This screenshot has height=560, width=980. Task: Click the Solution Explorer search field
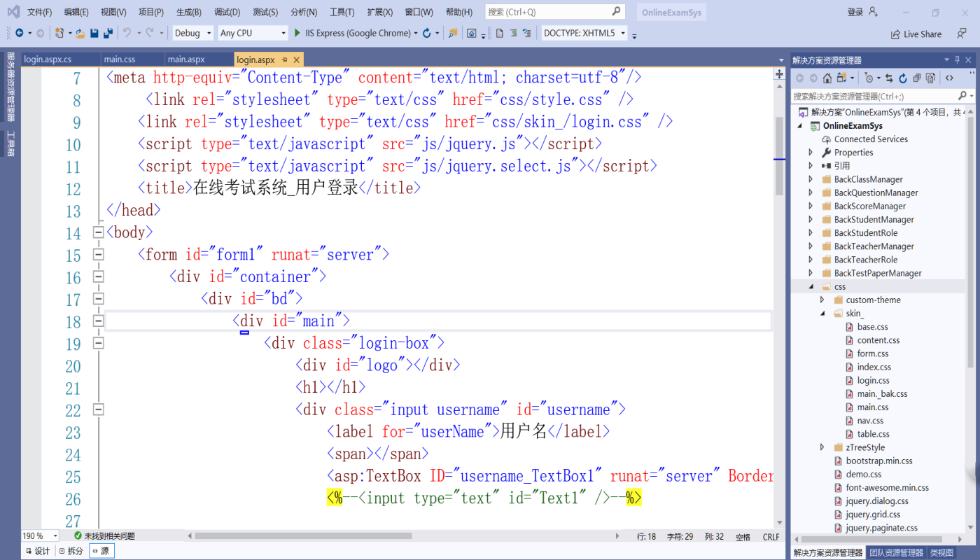point(875,96)
